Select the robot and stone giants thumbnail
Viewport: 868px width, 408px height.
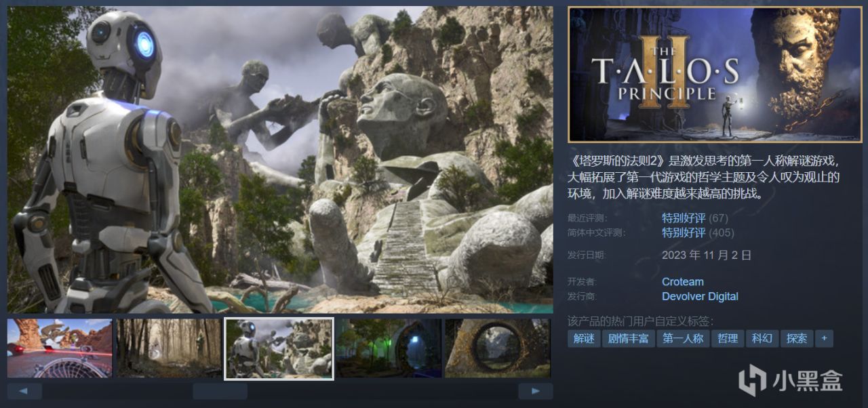[x=279, y=348]
